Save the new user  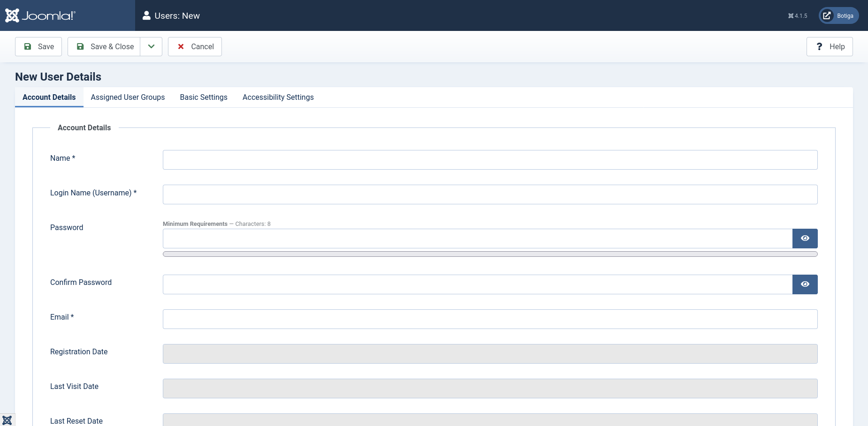pos(38,46)
